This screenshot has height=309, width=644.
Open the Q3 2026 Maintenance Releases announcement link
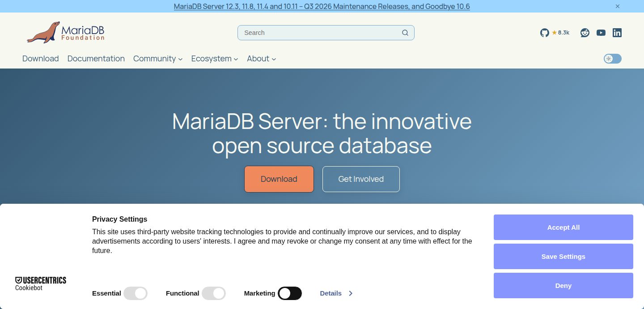pos(322,6)
